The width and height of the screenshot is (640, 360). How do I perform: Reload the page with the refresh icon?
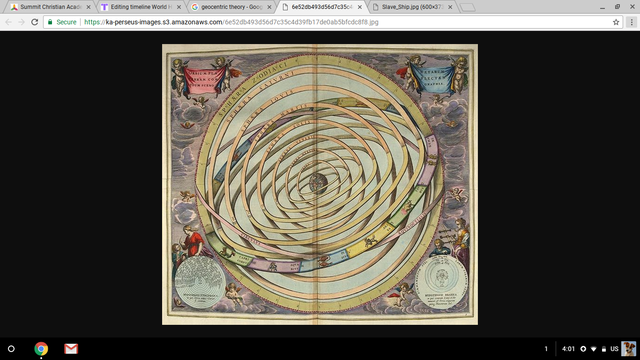(35, 22)
